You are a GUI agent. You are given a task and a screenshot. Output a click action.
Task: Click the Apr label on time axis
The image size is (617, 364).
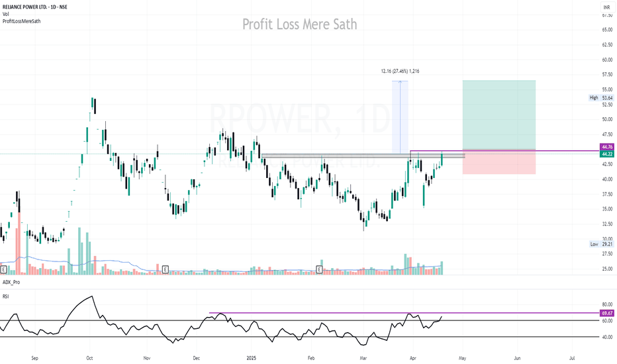click(413, 358)
